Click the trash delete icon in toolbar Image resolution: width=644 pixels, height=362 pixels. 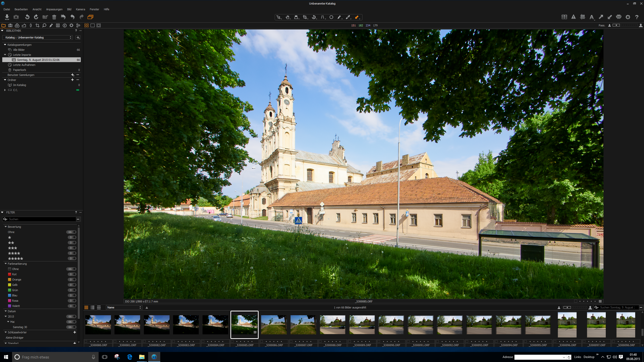[x=54, y=17]
